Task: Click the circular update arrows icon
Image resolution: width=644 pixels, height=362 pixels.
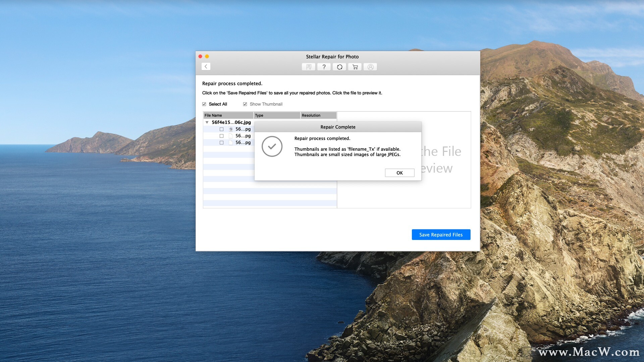Action: point(339,67)
